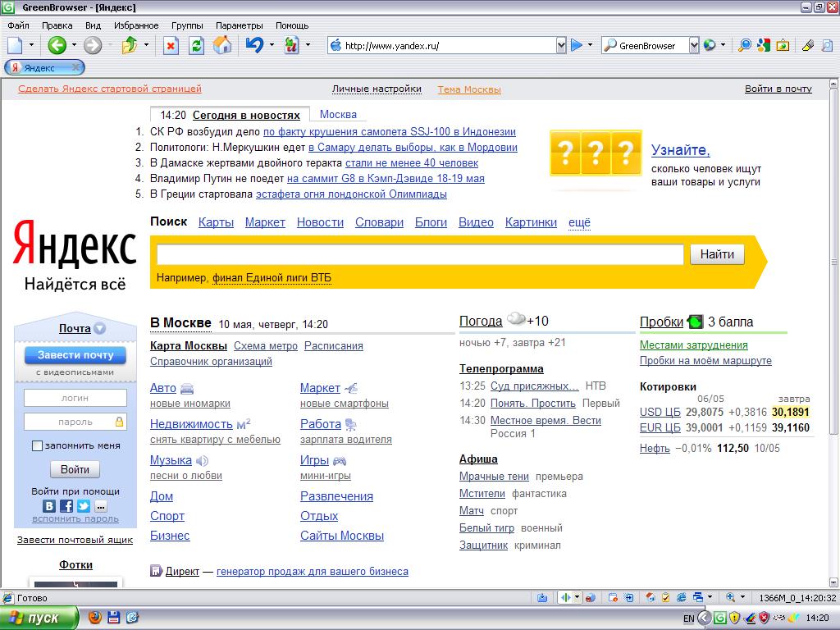Viewport: 840px width, 630px height.
Task: Click the Up folder arrow icon
Action: coord(129,46)
